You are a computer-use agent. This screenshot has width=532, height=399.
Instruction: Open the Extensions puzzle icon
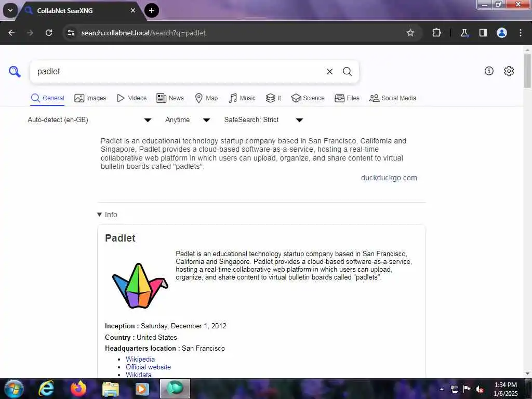tap(436, 33)
